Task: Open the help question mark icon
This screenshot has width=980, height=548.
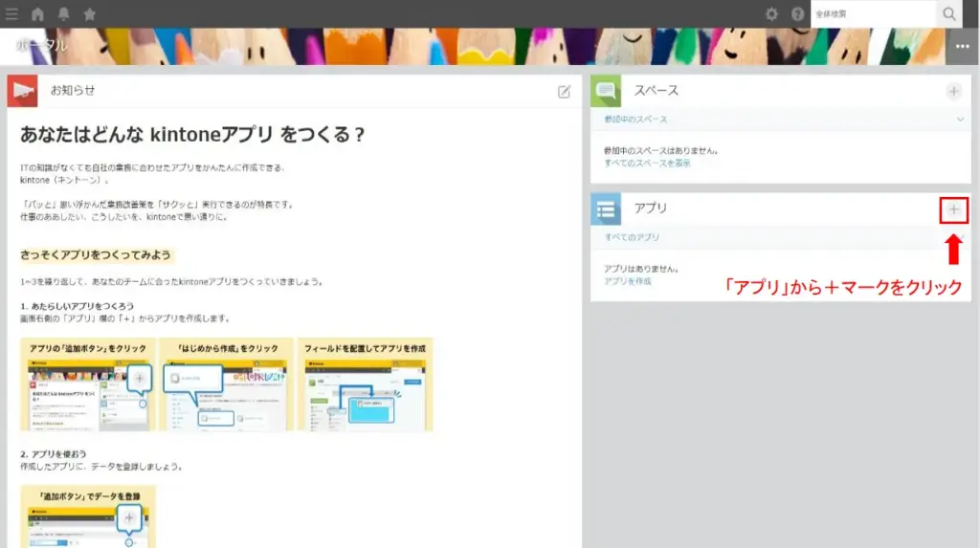Action: tap(797, 13)
